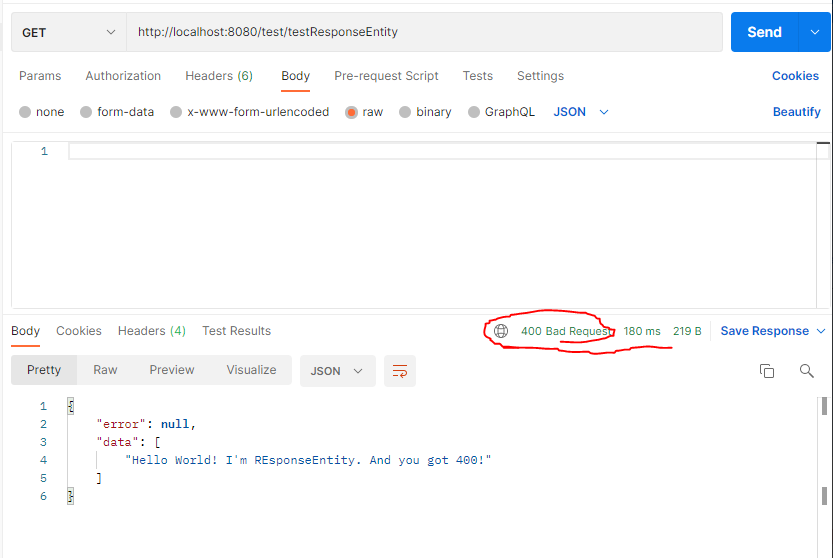
Task: Open the response JSON format dropdown
Action: 337,371
